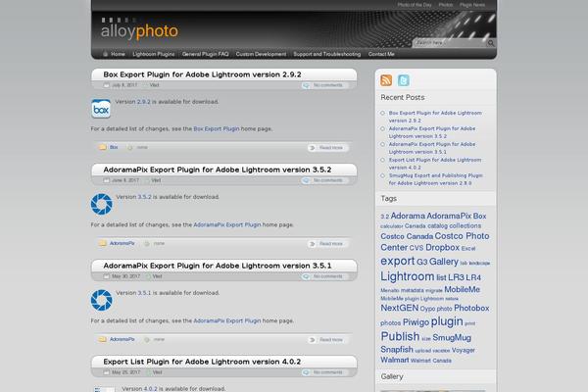This screenshot has height=392, width=588.
Task: Open AdoramaPix Export Plugin version 3.5.1 post title
Action: pos(218,266)
